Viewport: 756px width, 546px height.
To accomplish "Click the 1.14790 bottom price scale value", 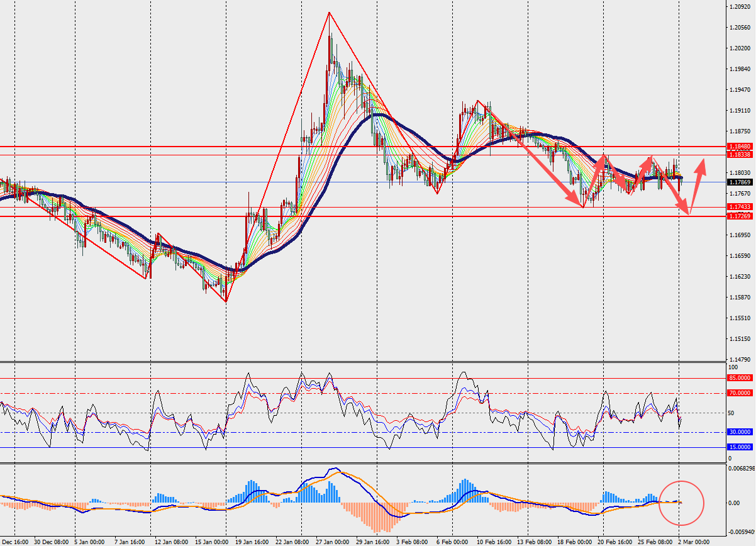I will tap(740, 360).
